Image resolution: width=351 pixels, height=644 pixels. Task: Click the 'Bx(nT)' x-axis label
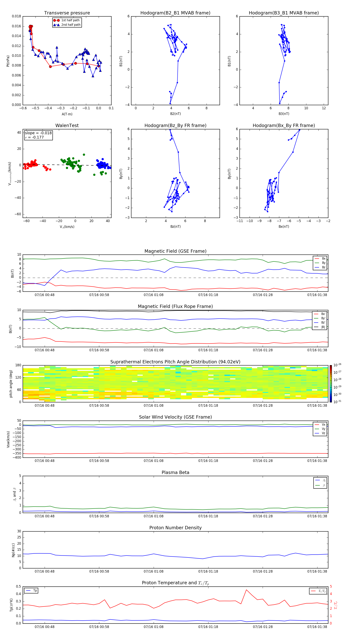(284, 227)
